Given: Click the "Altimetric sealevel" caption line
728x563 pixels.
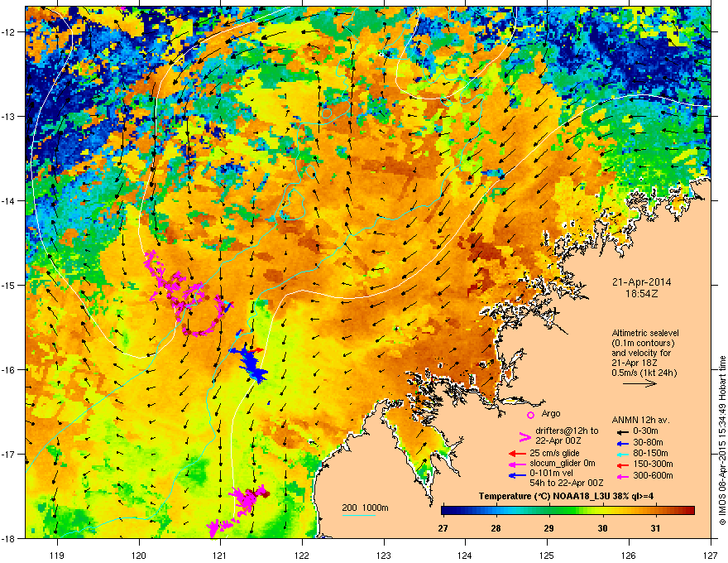Looking at the screenshot, I should pyautogui.click(x=645, y=333).
